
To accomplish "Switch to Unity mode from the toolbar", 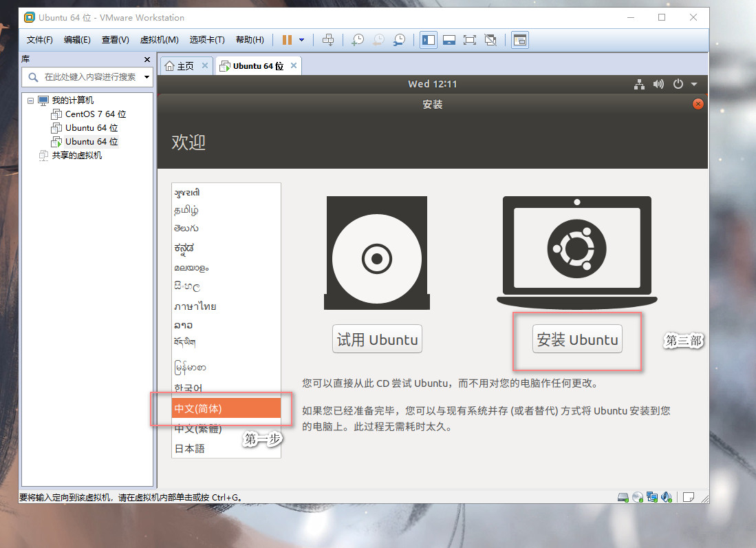I will tap(490, 40).
